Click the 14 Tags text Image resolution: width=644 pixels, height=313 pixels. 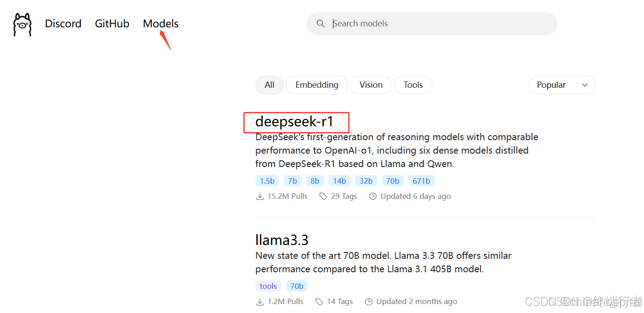pos(340,301)
